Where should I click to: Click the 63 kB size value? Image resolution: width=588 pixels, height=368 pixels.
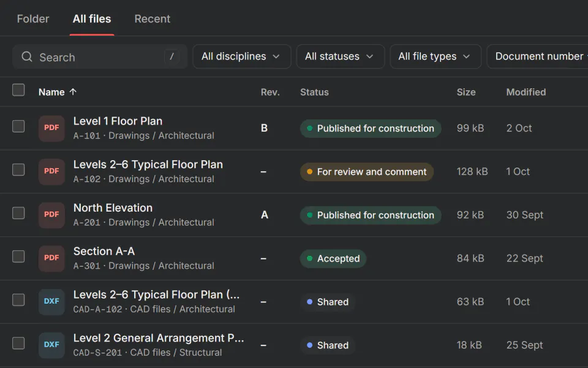coord(470,302)
